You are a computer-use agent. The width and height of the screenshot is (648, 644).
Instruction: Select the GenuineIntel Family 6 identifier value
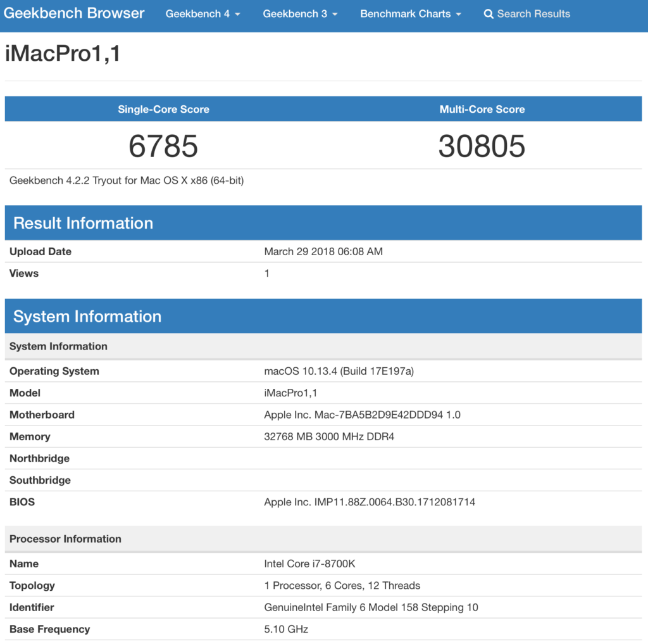371,607
